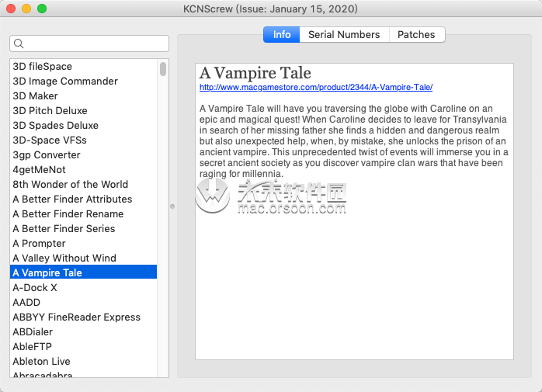Select '8th Wonder of the World' entry
This screenshot has width=542, height=392.
(83, 184)
